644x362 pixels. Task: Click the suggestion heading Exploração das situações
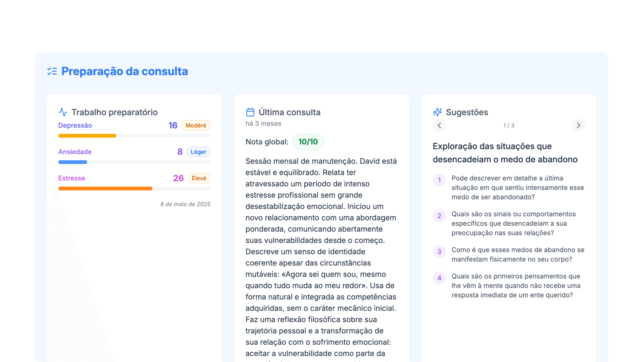pos(505,153)
